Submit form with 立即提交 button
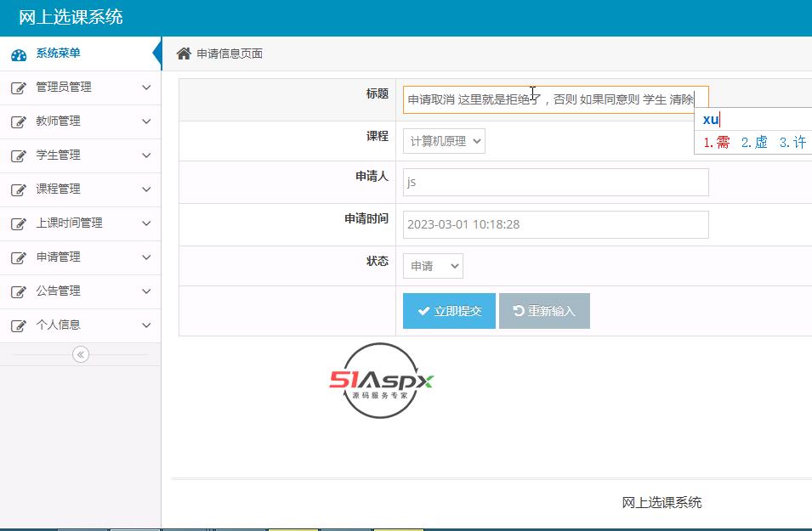This screenshot has height=531, width=812. coord(449,311)
